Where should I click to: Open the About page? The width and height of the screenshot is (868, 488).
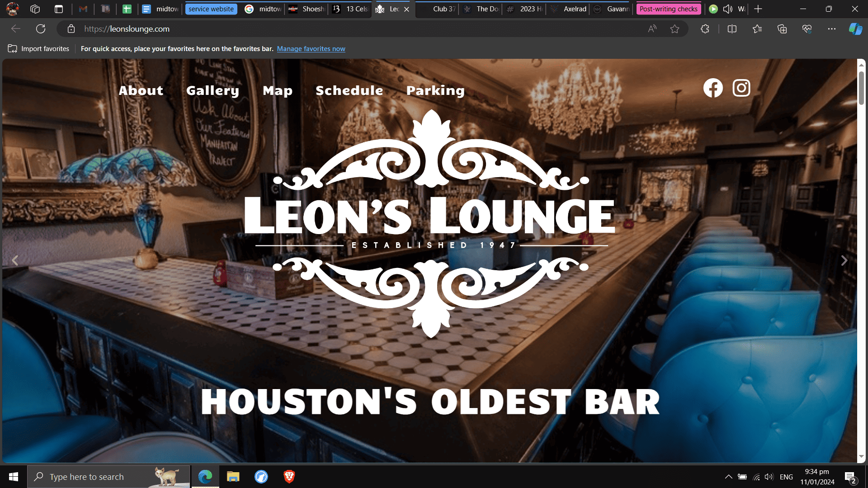coord(141,90)
